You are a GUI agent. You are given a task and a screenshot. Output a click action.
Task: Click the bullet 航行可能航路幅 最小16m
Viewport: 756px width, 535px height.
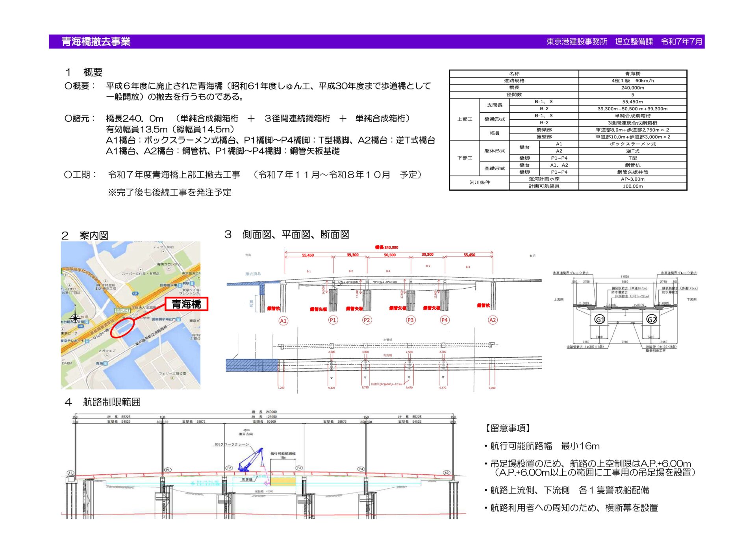click(542, 446)
